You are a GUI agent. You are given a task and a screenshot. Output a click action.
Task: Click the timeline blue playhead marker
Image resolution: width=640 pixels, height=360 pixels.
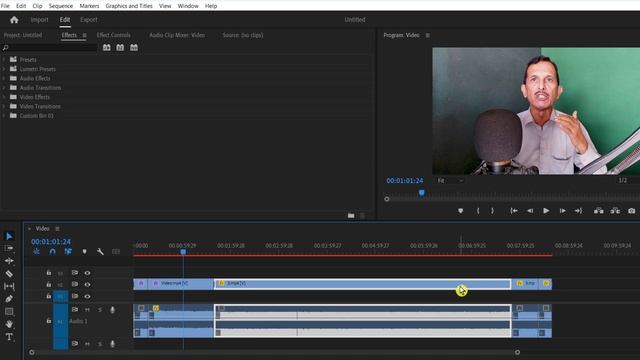click(x=183, y=252)
